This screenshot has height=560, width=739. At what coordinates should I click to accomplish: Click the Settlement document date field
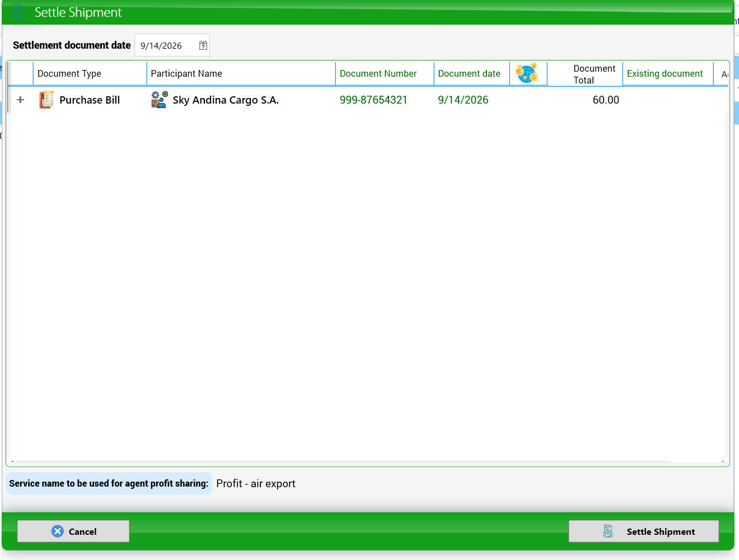172,45
